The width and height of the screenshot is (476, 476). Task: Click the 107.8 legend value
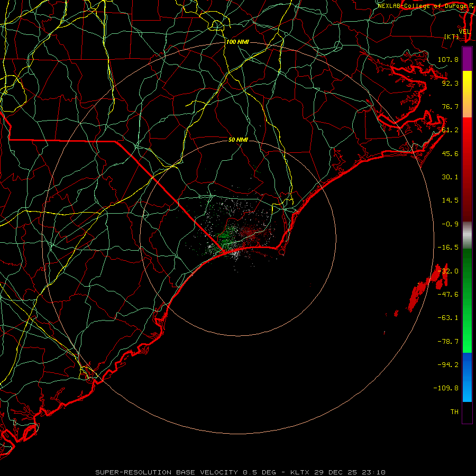coord(448,59)
